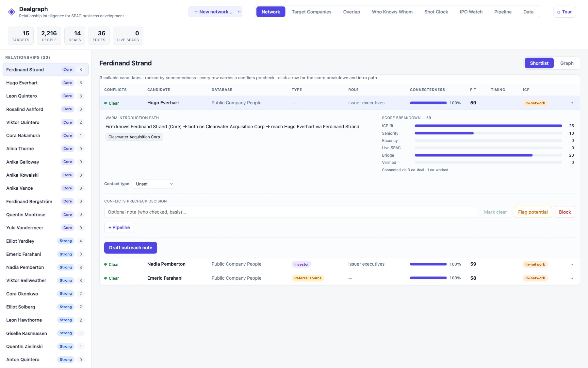Click the ICP fit score bar

tap(488, 126)
